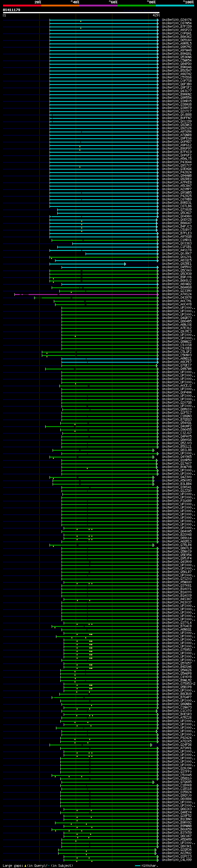
Task: Select the UniRef100_C5WR54 label
Action: [x=176, y=61]
